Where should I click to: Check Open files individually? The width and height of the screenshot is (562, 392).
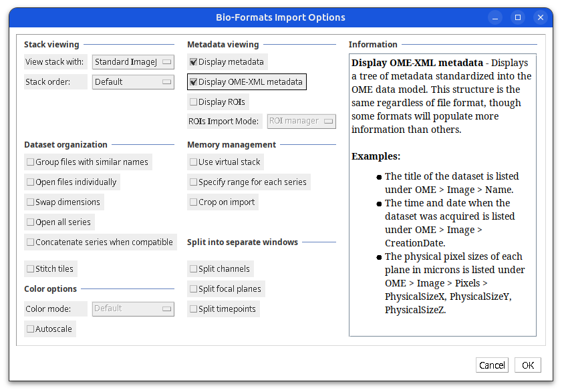(31, 182)
